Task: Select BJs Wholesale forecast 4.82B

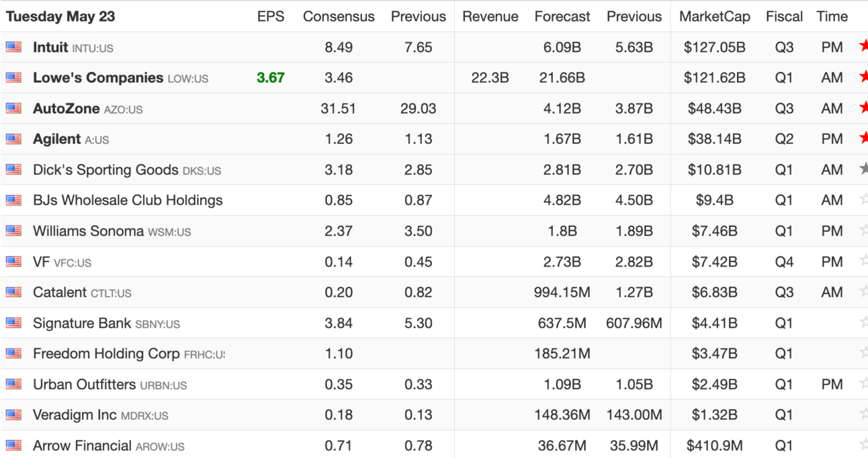Action: 562,200
